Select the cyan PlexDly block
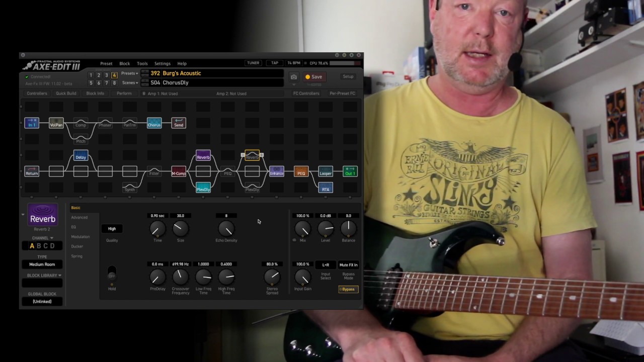The width and height of the screenshot is (644, 362). click(x=203, y=188)
